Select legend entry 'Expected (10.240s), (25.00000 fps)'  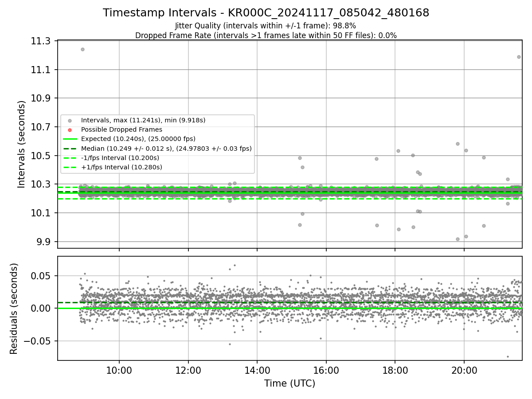138,139
